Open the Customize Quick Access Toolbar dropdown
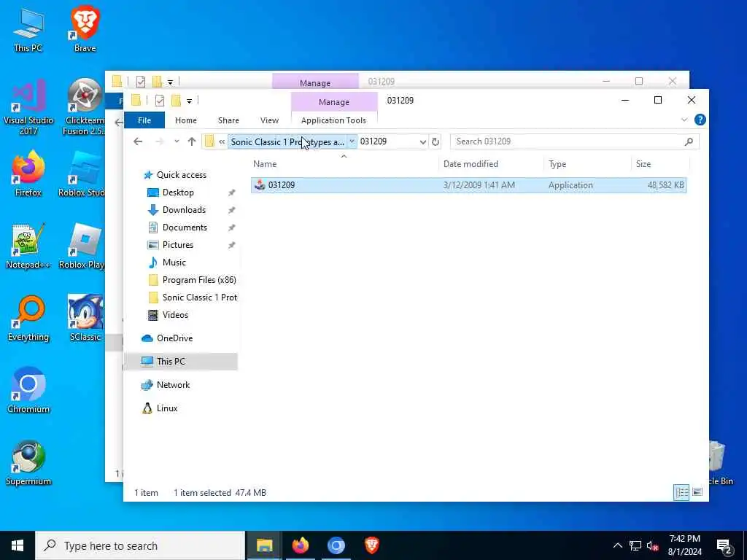The width and height of the screenshot is (747, 560). click(x=189, y=101)
